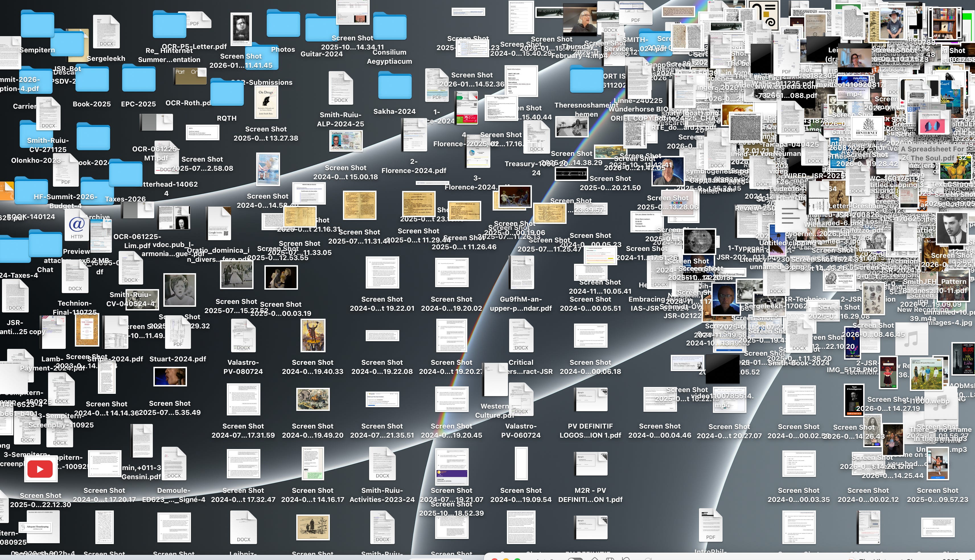Image resolution: width=975 pixels, height=560 pixels.
Task: Select the Book-2025 folder icon
Action: pos(92,78)
